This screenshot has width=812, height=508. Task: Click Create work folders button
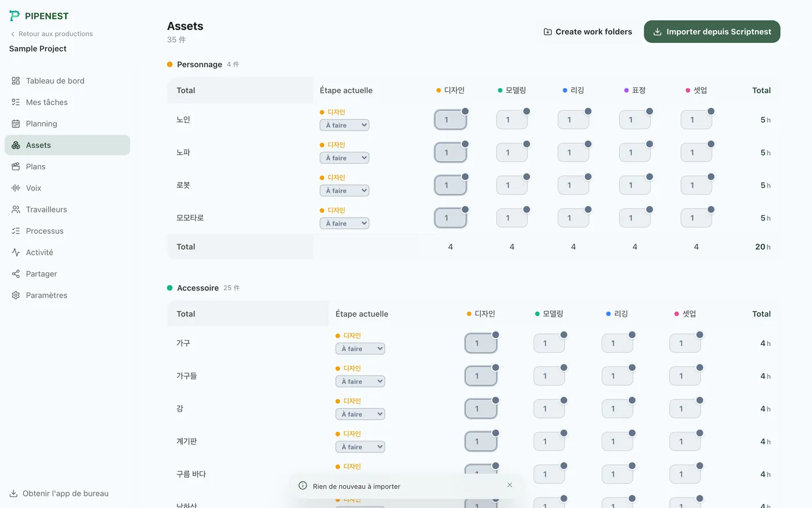click(x=588, y=32)
